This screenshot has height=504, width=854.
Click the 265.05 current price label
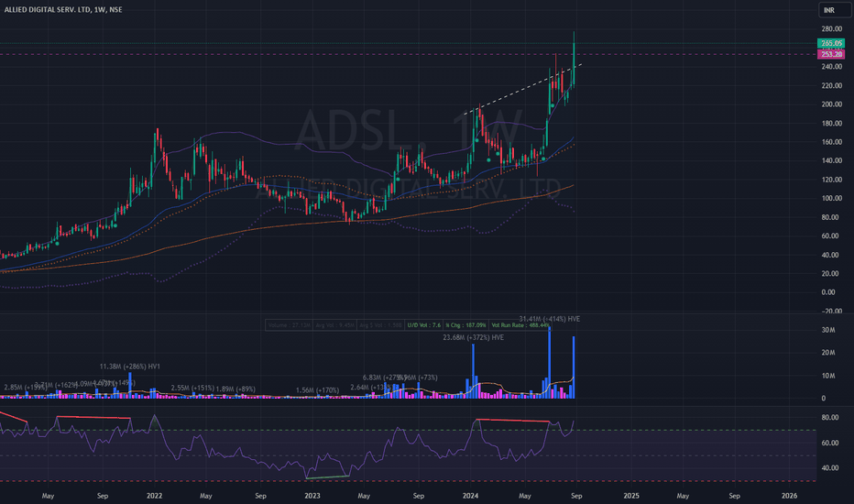pyautogui.click(x=831, y=43)
